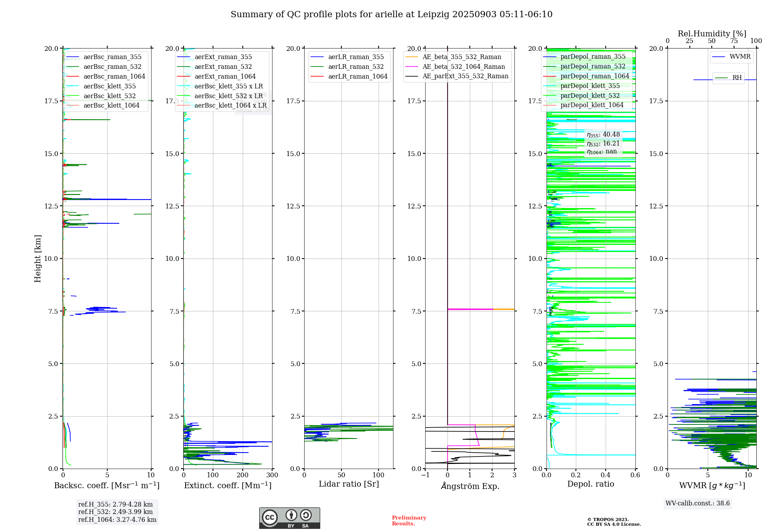Click the BY attribution person icon
The height and width of the screenshot is (532, 783).
[x=291, y=515]
